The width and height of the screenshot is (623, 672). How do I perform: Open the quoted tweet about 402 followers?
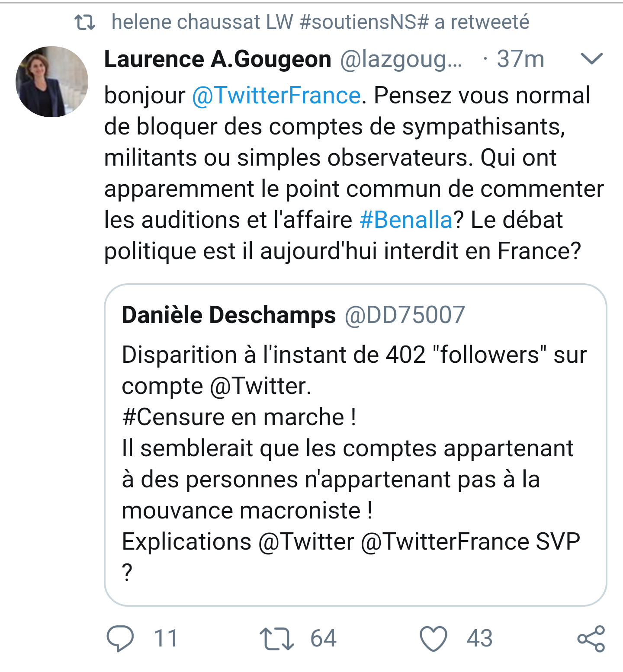pos(356,445)
